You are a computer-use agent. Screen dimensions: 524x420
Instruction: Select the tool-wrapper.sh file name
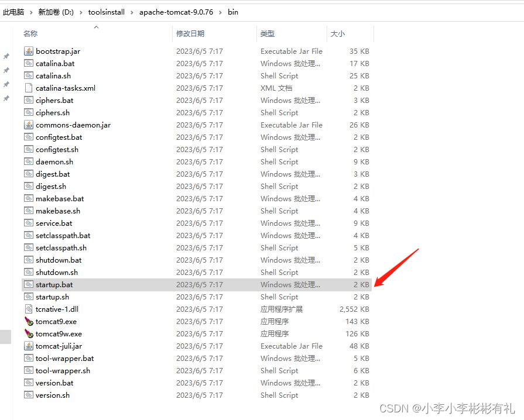(63, 371)
